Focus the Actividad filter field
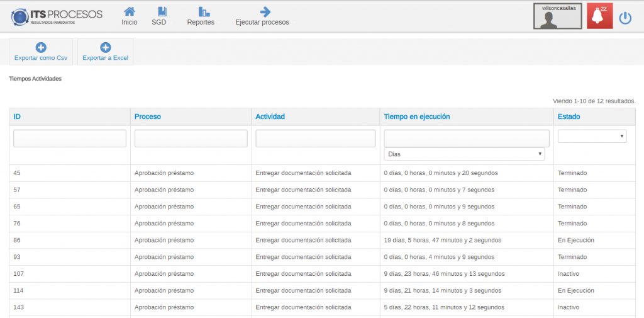This screenshot has height=318, width=644. click(x=316, y=139)
